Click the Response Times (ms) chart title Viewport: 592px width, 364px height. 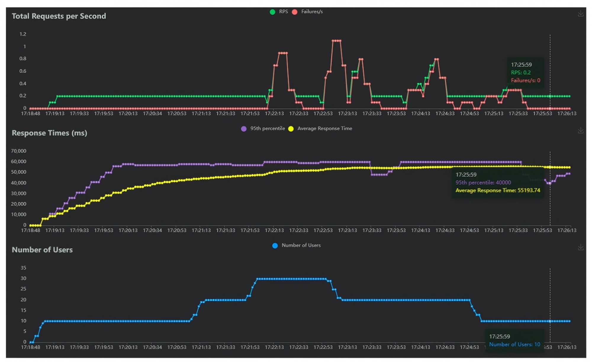(x=49, y=133)
